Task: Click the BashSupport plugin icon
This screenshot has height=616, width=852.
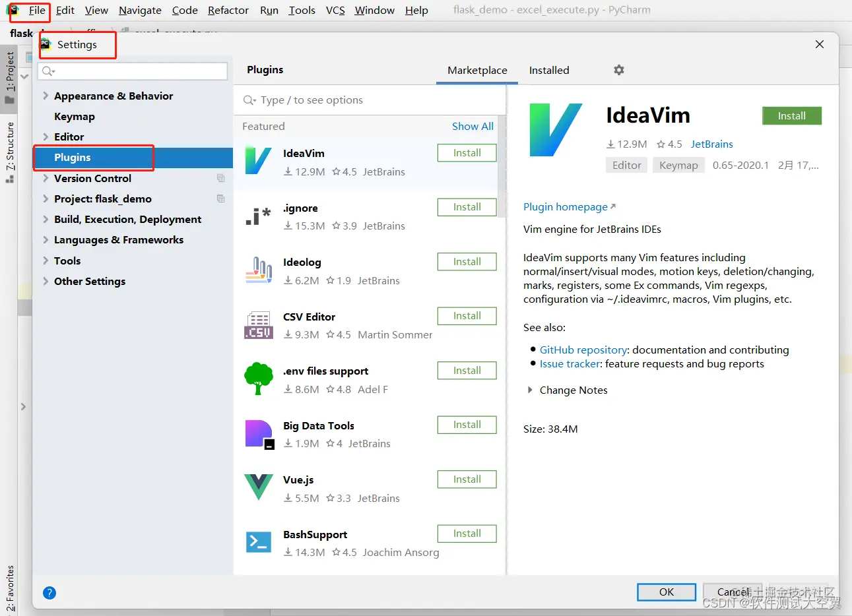Action: point(258,542)
